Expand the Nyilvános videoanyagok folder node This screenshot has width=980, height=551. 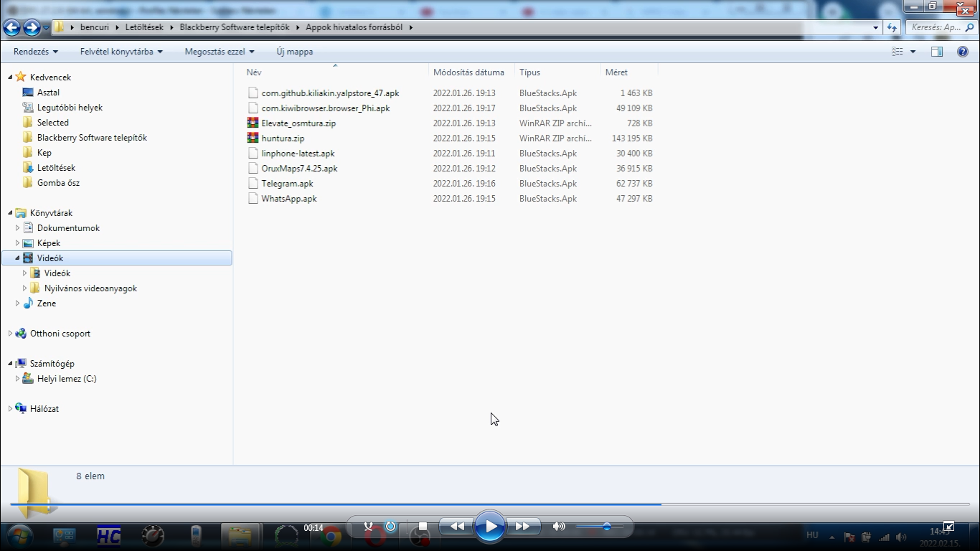(24, 288)
